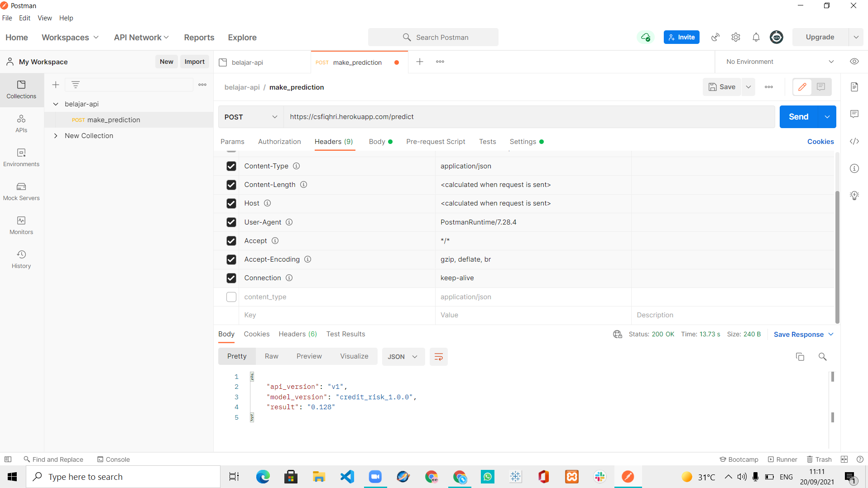Open the Send button dropdown arrow

click(827, 117)
